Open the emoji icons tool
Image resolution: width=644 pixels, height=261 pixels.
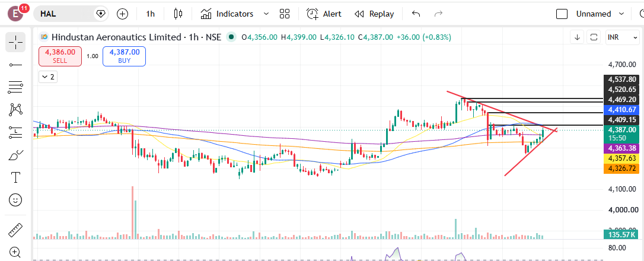(15, 200)
